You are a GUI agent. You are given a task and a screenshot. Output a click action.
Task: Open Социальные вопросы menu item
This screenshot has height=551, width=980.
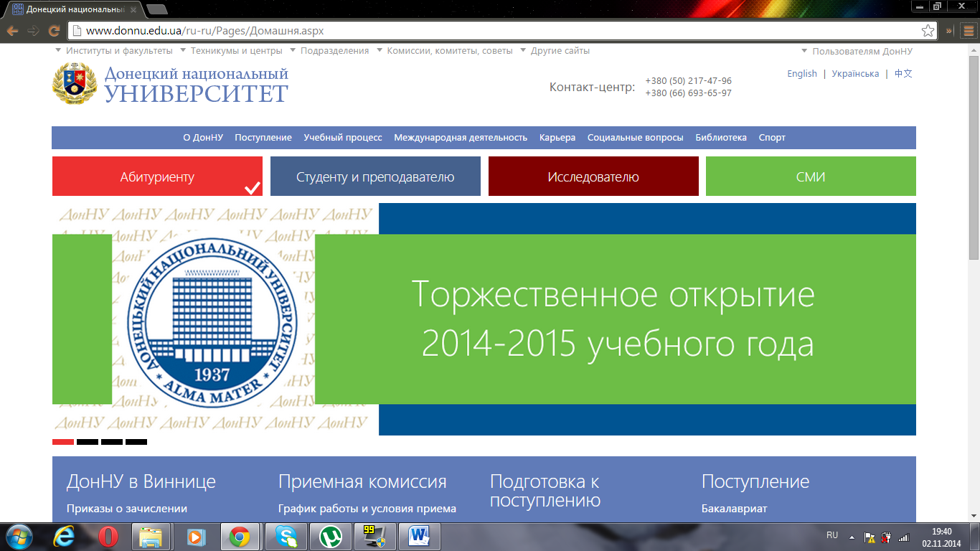pos(635,138)
